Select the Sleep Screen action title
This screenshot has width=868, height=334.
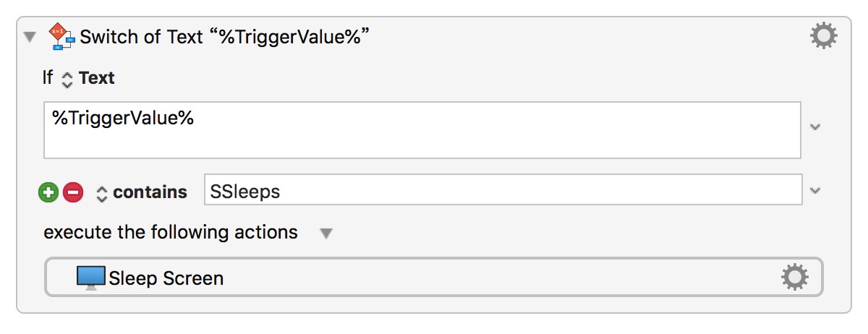pyautogui.click(x=166, y=278)
